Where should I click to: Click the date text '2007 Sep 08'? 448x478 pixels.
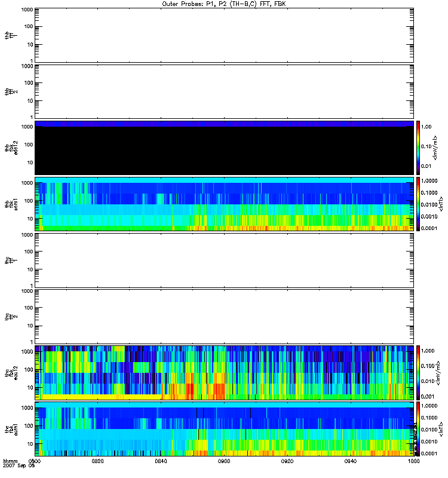point(19,466)
